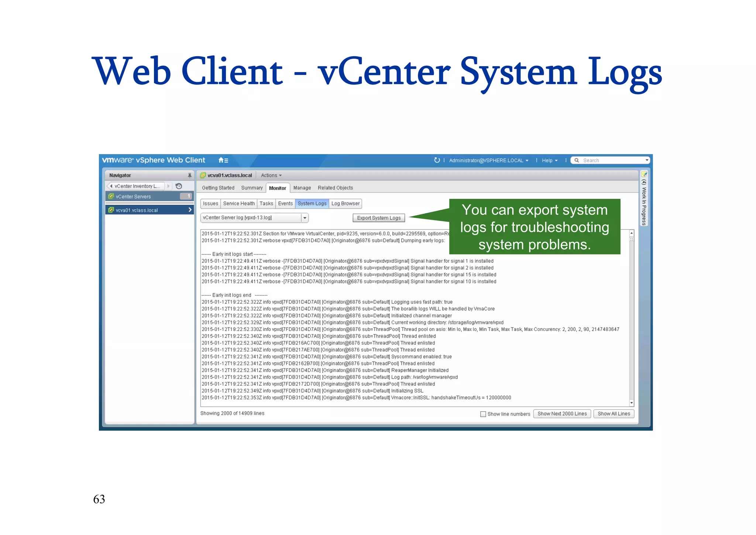Screen dimensions: 756x535
Task: Open the Service Health sub-tab
Action: point(239,204)
